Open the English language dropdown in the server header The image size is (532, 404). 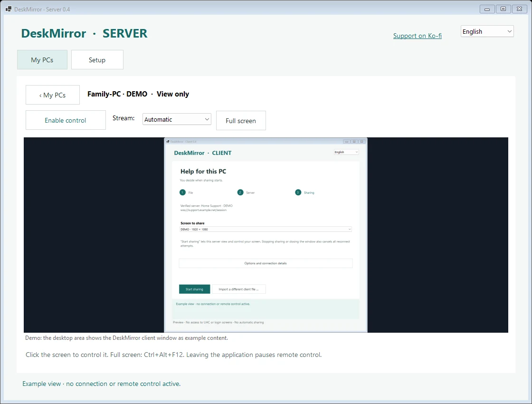click(x=487, y=31)
